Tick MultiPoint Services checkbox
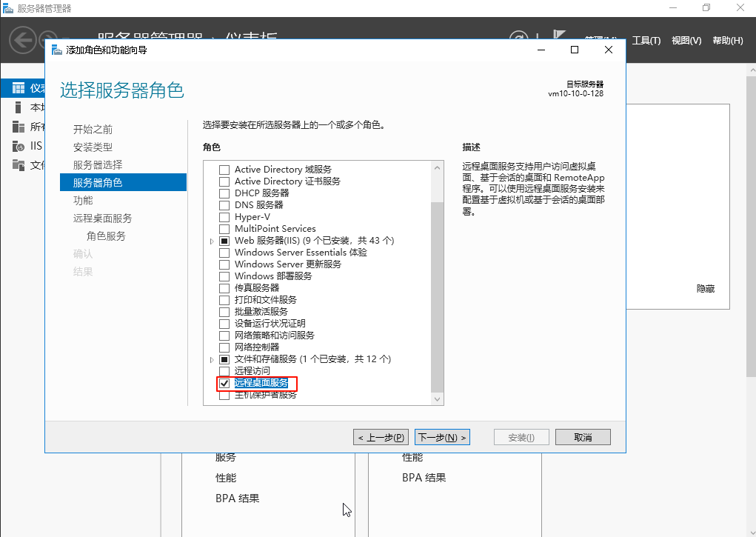This screenshot has width=756, height=537. pyautogui.click(x=224, y=229)
